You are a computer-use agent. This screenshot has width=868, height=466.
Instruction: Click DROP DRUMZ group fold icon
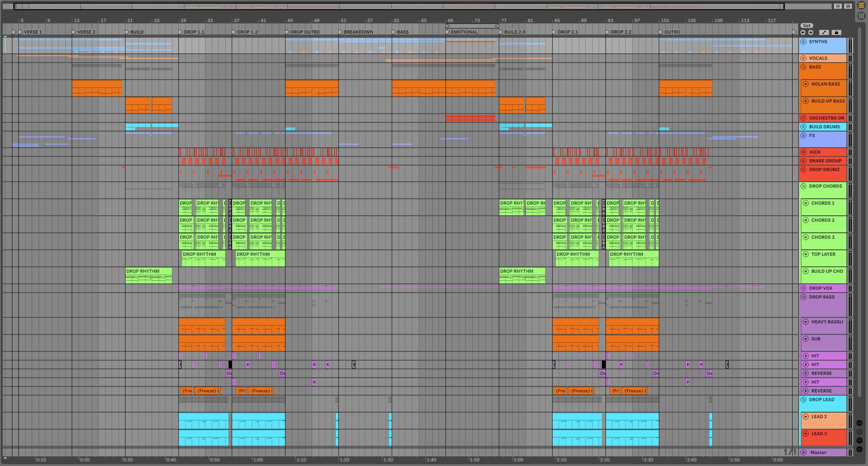coord(804,170)
